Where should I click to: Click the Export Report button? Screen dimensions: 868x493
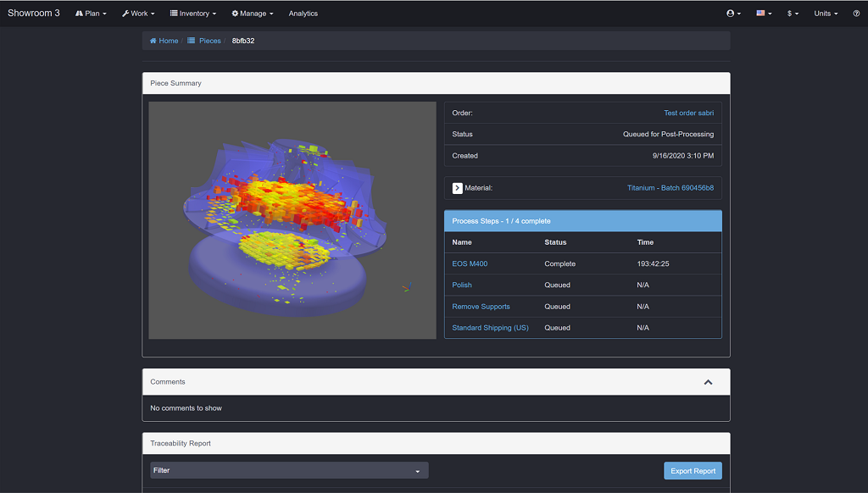693,471
